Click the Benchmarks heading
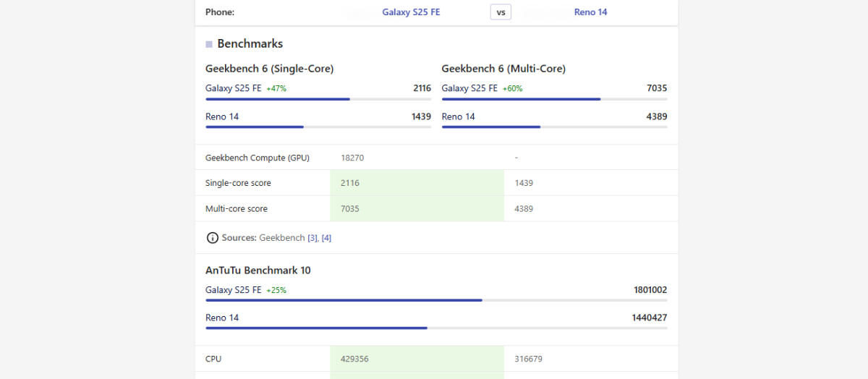 click(250, 44)
